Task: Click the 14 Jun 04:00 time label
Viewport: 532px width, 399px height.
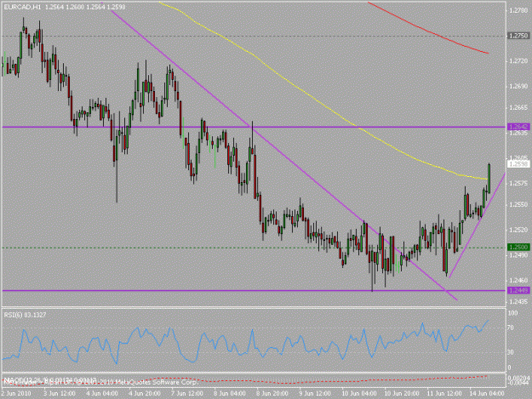Action: point(487,394)
